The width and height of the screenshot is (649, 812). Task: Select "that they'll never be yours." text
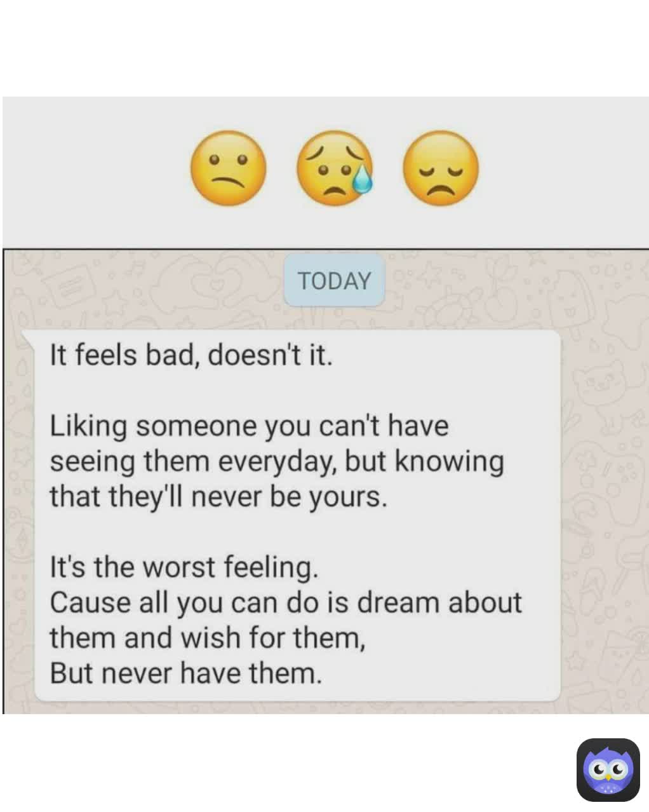tap(218, 496)
